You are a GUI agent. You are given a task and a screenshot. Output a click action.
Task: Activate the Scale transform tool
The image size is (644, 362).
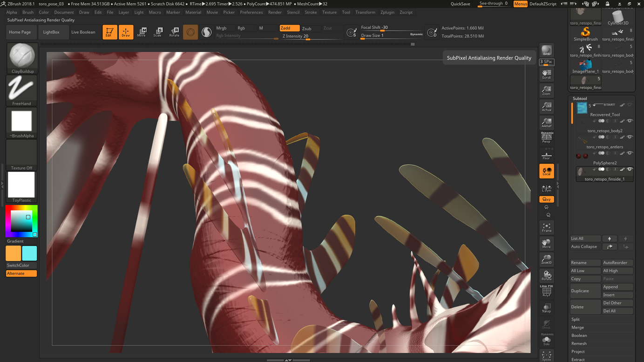(x=157, y=32)
